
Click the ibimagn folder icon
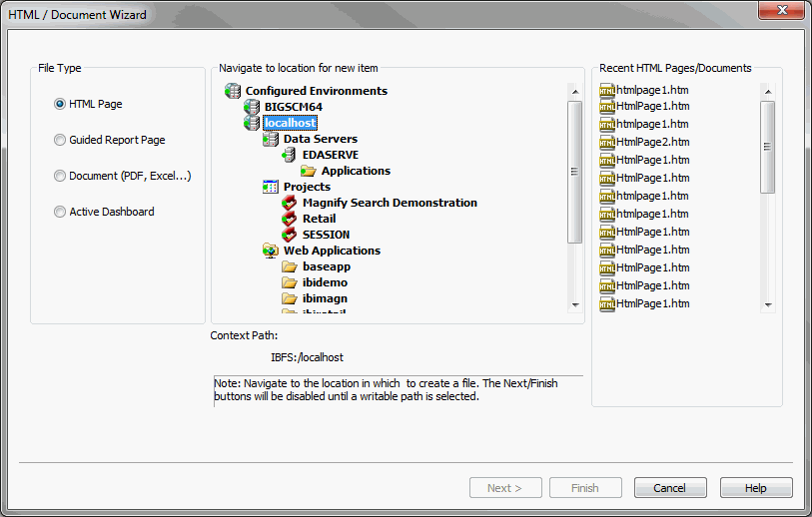pos(290,298)
